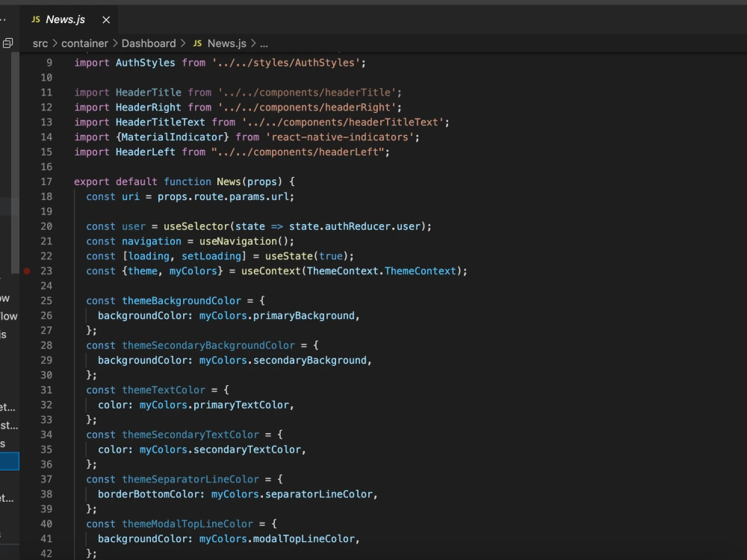The image size is (747, 560).
Task: Click 'themeSecondaryBackgroundColor' on line 28
Action: coord(208,345)
